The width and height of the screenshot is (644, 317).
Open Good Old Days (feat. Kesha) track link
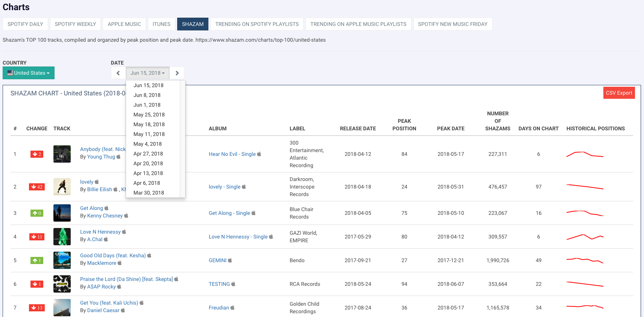[113, 255]
